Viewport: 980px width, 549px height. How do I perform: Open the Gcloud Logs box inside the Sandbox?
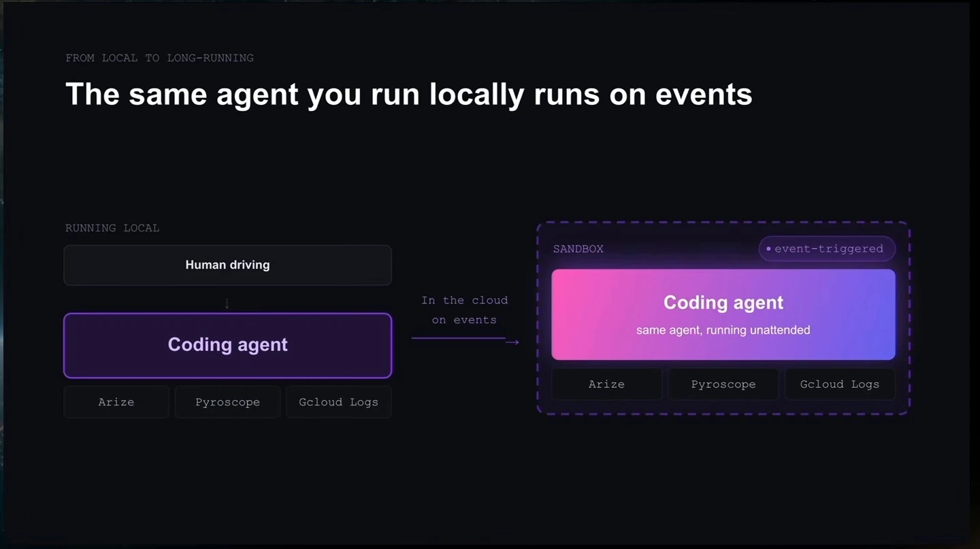coord(840,384)
